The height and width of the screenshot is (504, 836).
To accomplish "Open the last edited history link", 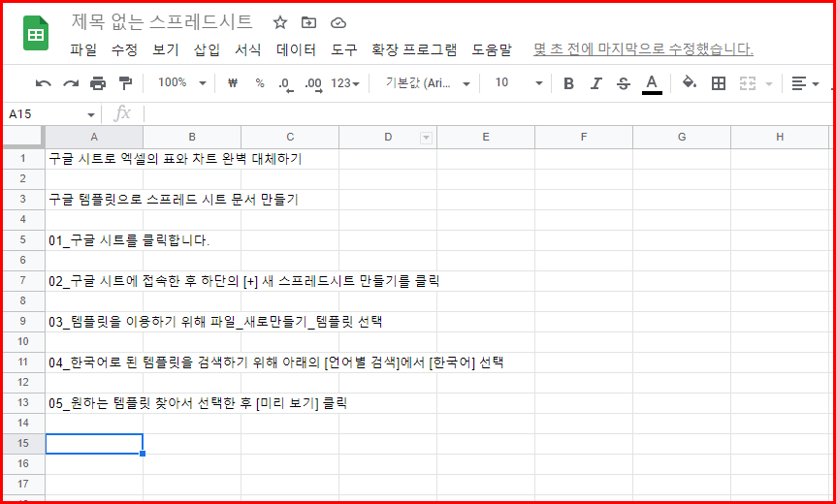I will coord(643,50).
